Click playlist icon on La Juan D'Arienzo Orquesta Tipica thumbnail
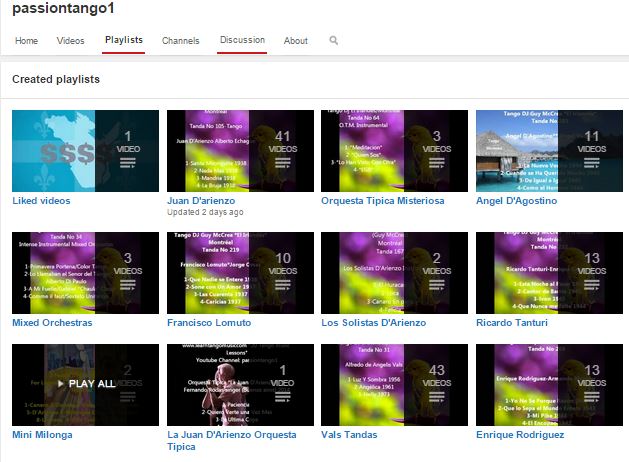 (x=282, y=397)
